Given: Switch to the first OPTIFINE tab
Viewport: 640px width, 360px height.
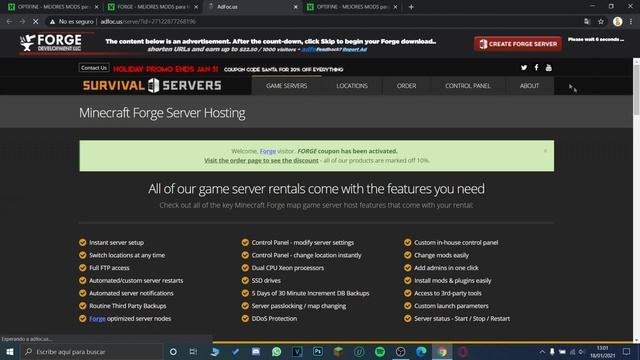Looking at the screenshot, I should (52, 7).
